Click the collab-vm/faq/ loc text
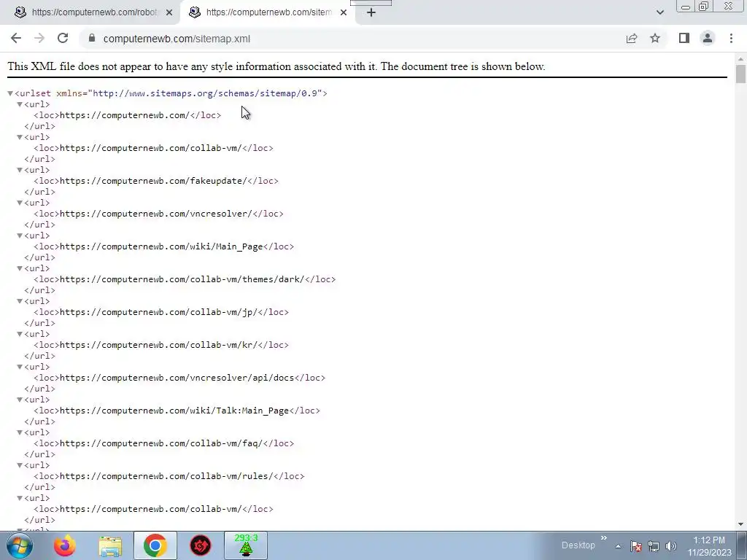This screenshot has width=747, height=560. point(161,444)
